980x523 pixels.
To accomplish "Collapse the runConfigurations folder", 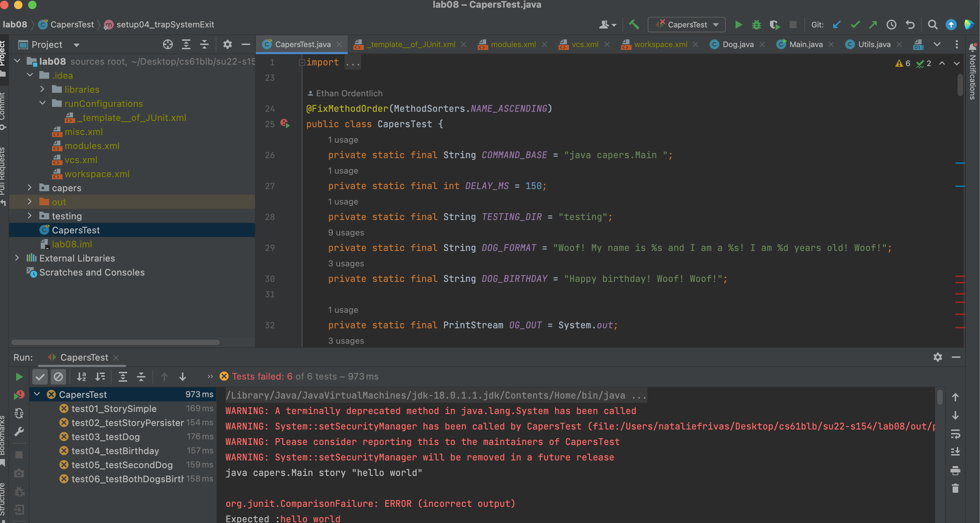I will [43, 103].
